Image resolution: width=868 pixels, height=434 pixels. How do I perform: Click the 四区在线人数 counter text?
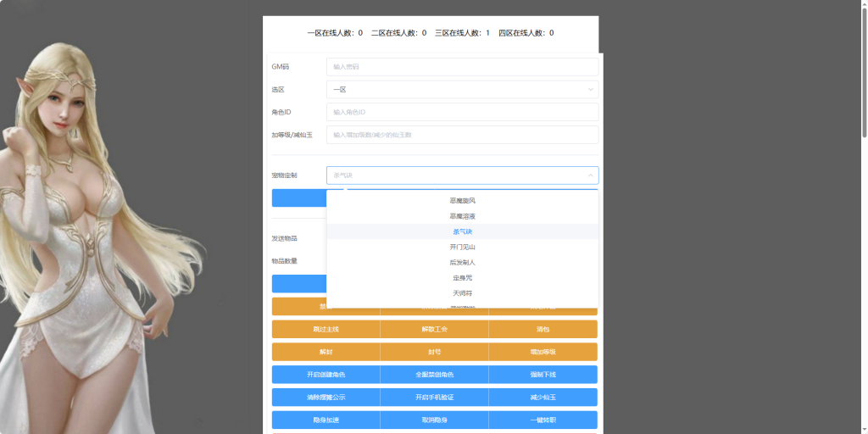(526, 33)
